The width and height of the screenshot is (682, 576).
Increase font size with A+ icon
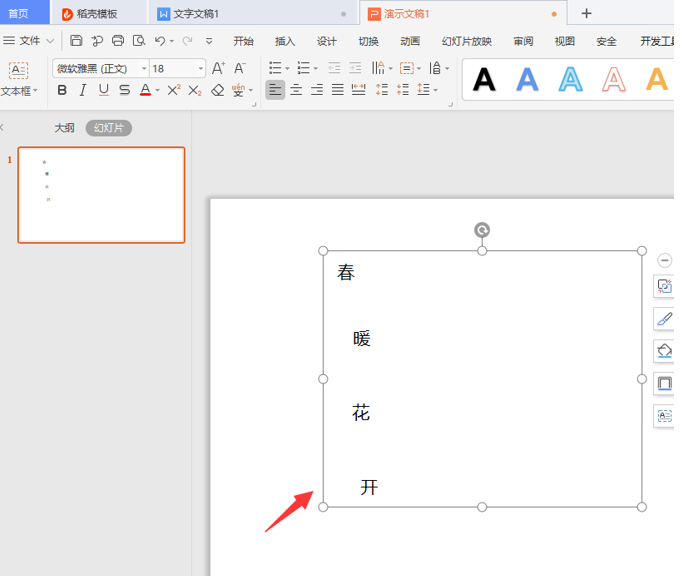point(218,68)
